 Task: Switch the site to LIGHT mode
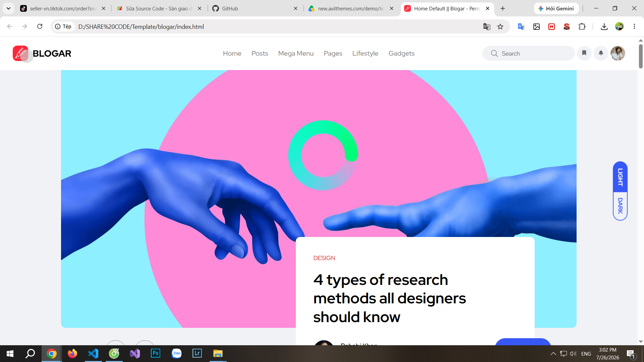(620, 177)
